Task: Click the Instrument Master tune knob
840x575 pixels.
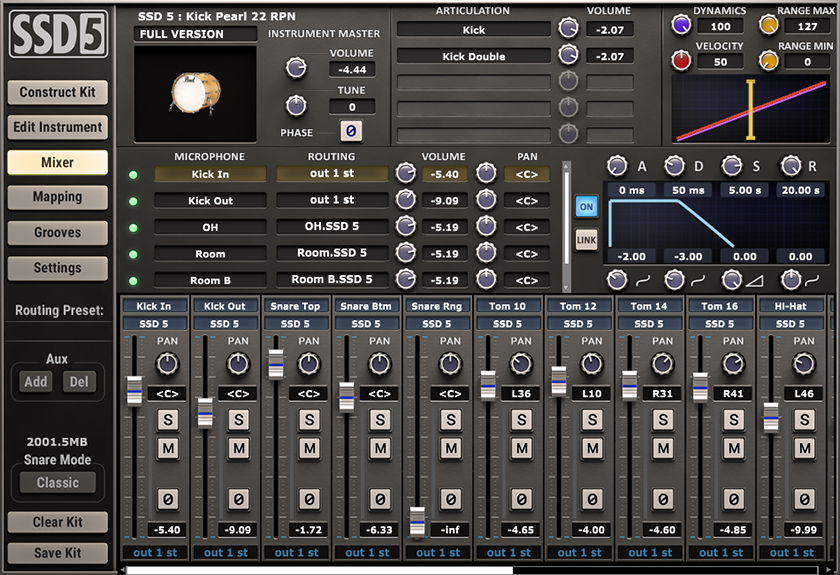Action: (x=295, y=104)
